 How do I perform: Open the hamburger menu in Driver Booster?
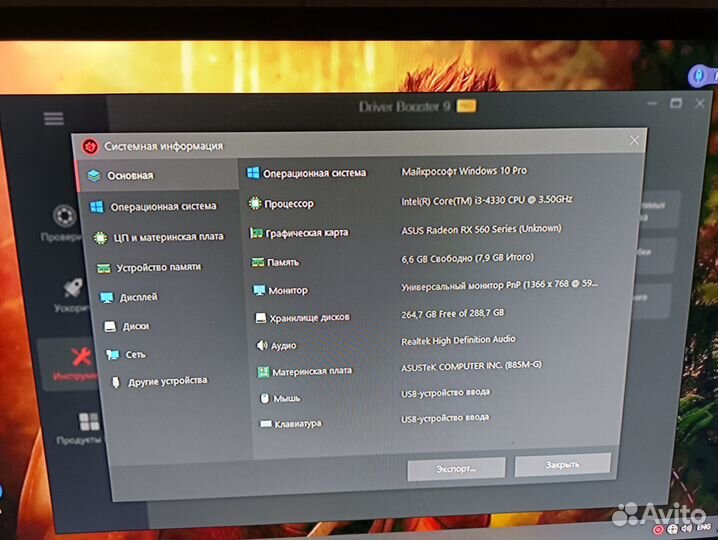(x=53, y=118)
